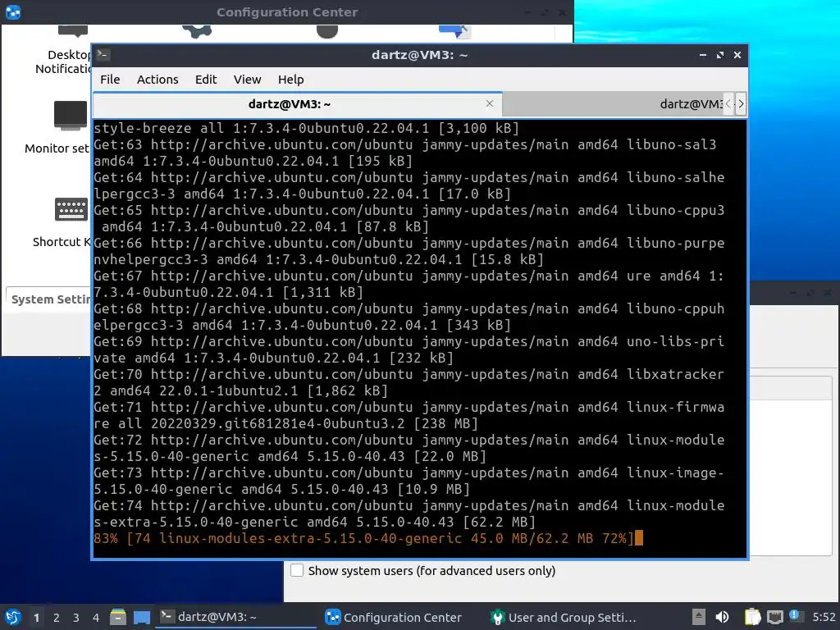Click the Get:71 linux-firmware line
Image resolution: width=840 pixels, height=630 pixels.
click(x=409, y=415)
